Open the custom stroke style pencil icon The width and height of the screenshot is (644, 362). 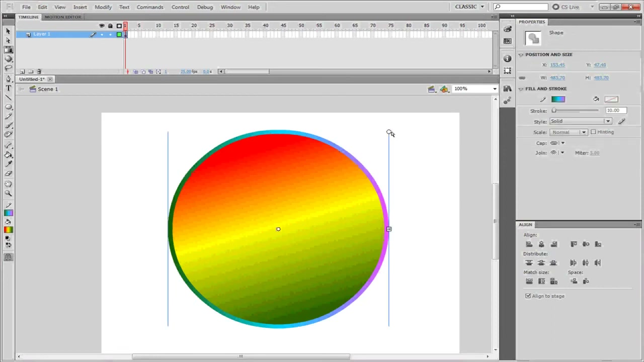pos(622,121)
